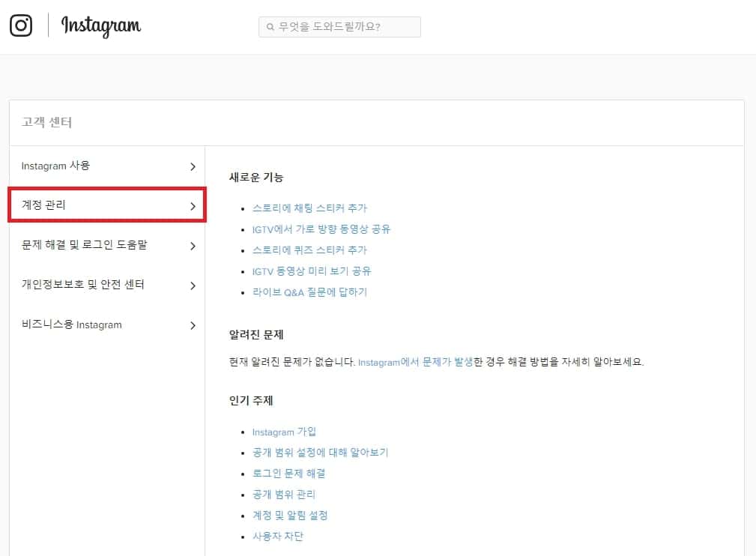Open 'IGTV에서 가로 방향 동영상 공유' link
The height and width of the screenshot is (556, 756).
(x=323, y=229)
